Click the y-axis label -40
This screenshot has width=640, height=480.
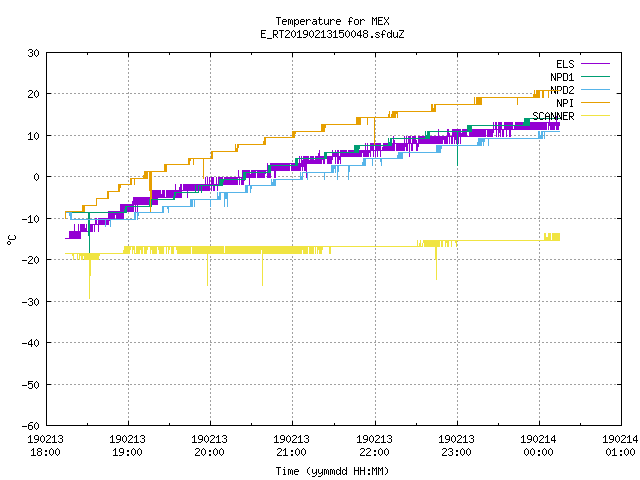pos(31,343)
